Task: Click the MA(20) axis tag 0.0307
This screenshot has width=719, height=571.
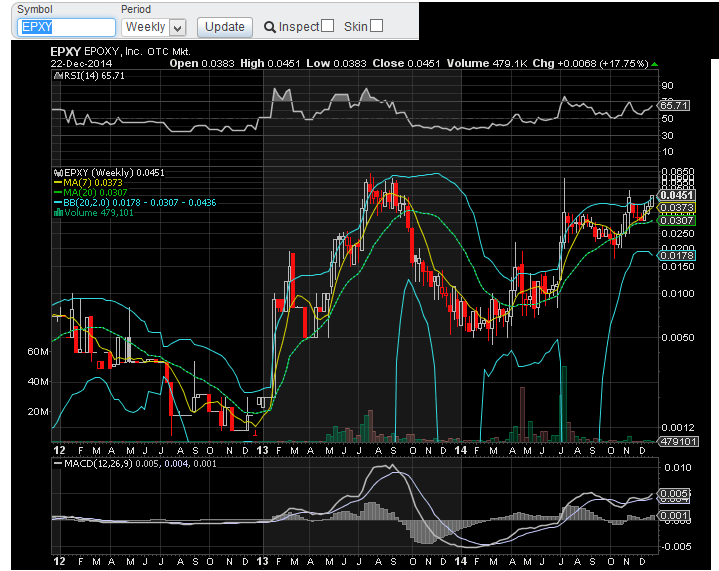Action: click(x=676, y=221)
